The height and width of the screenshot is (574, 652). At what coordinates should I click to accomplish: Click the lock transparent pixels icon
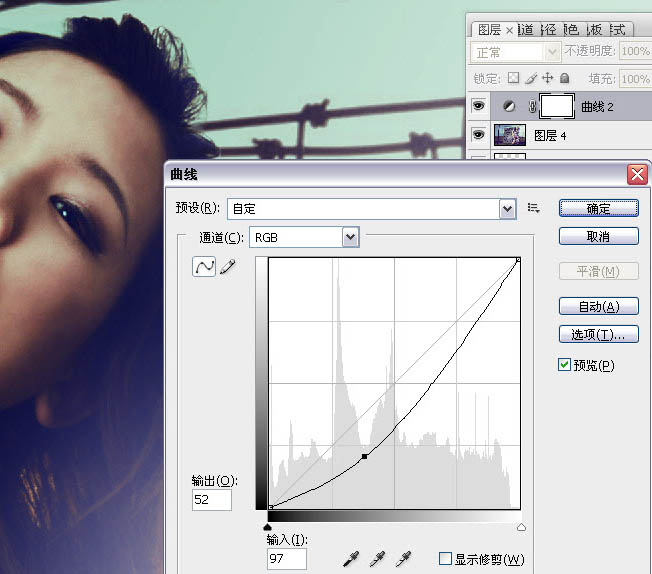[x=513, y=78]
